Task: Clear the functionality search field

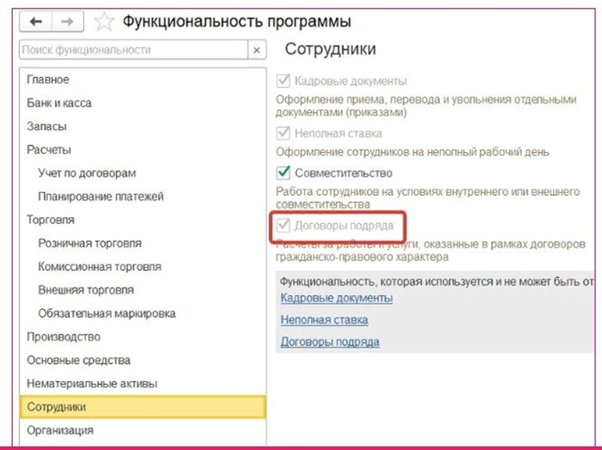Action: pos(257,49)
